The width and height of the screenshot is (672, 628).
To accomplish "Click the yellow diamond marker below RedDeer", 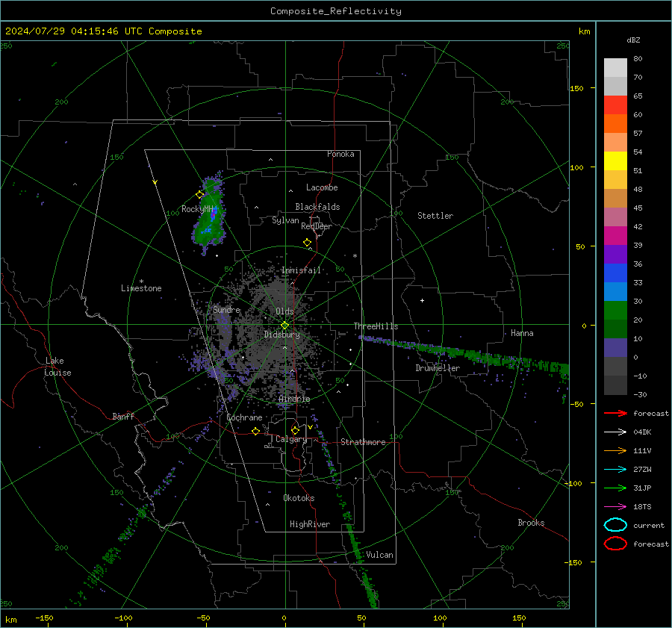I will [307, 243].
